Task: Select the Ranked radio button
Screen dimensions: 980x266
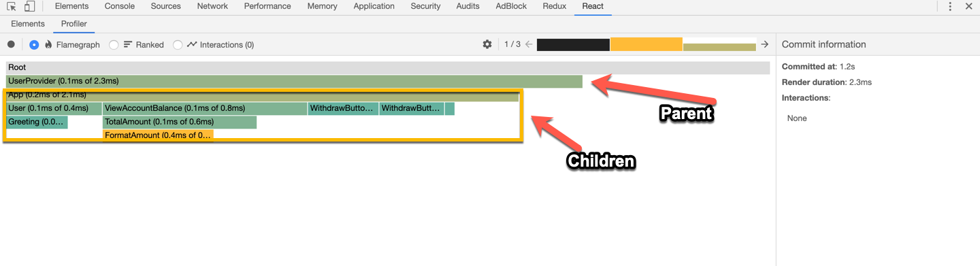Action: 114,44
